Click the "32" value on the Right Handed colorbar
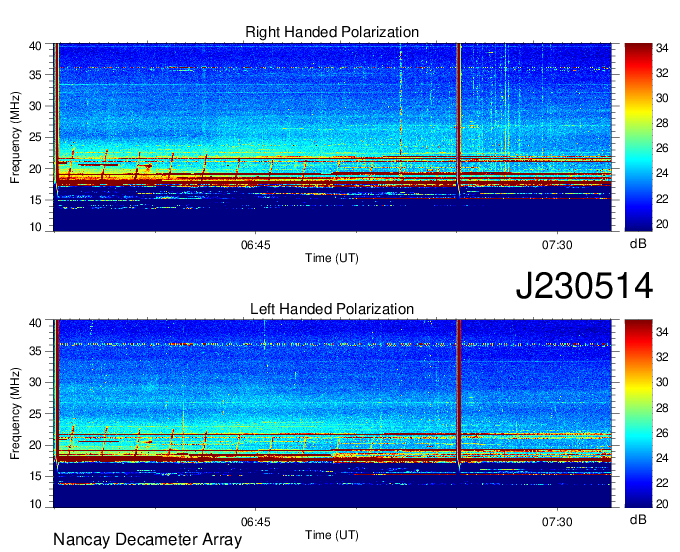Screen dimensions: 680x552 pyautogui.click(x=662, y=73)
